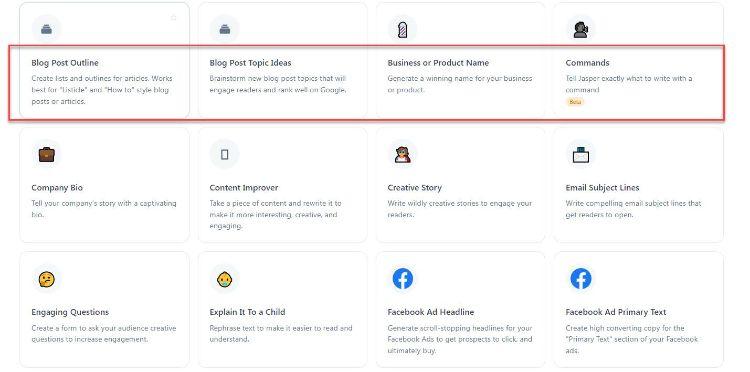Click the Blog Post Outline typewriter icon
Viewport: 750px width, 372px height.
coord(46,30)
